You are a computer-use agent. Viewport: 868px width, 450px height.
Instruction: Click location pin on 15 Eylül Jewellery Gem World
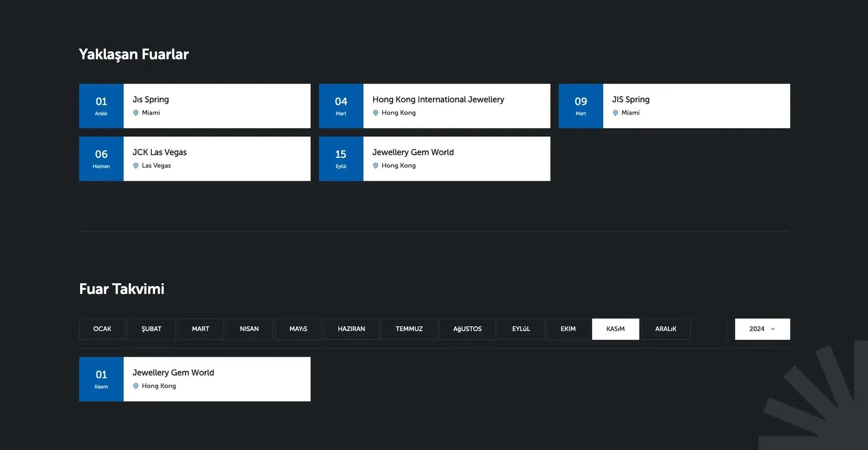point(375,166)
